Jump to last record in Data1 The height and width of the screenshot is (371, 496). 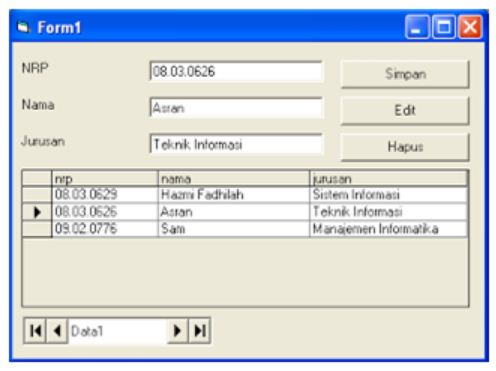[x=199, y=331]
